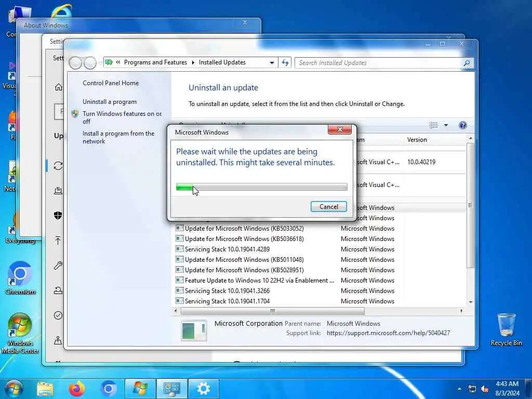Open Home icon in Settings window sidebar
Image resolution: width=532 pixels, height=399 pixels.
[x=58, y=87]
